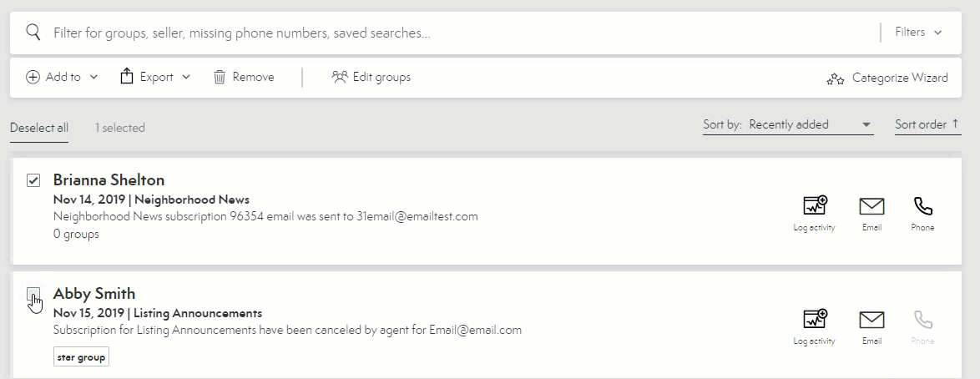
Task: Log activity for Brianna Shelton
Action: coord(815,213)
